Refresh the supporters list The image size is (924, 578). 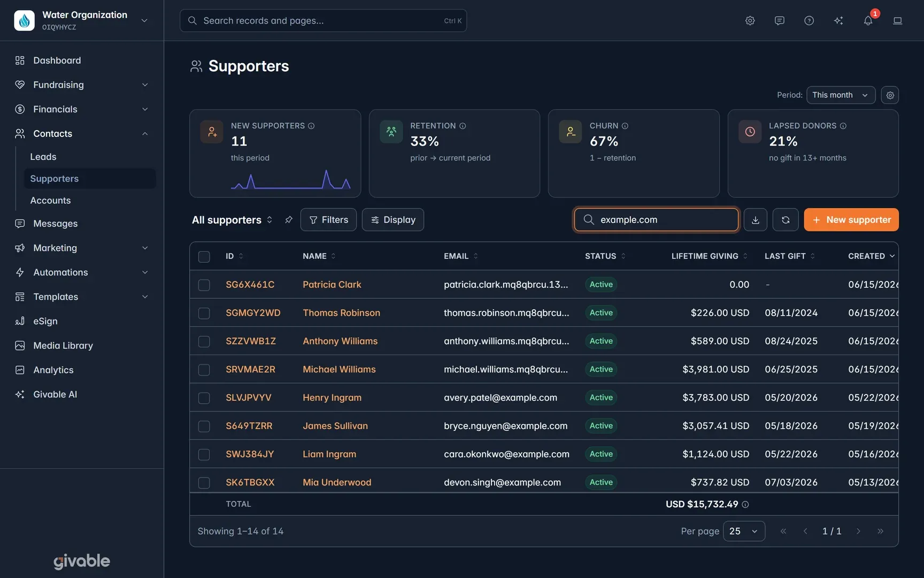point(786,220)
